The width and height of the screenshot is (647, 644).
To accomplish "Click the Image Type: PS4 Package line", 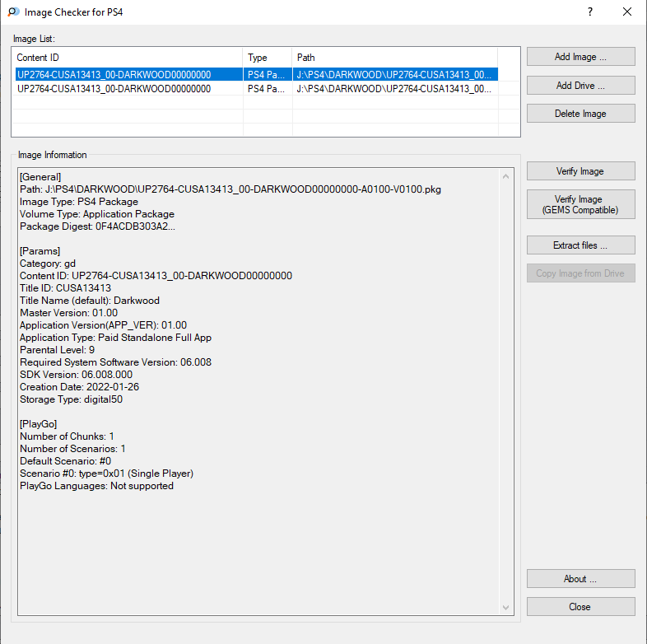I will (79, 202).
